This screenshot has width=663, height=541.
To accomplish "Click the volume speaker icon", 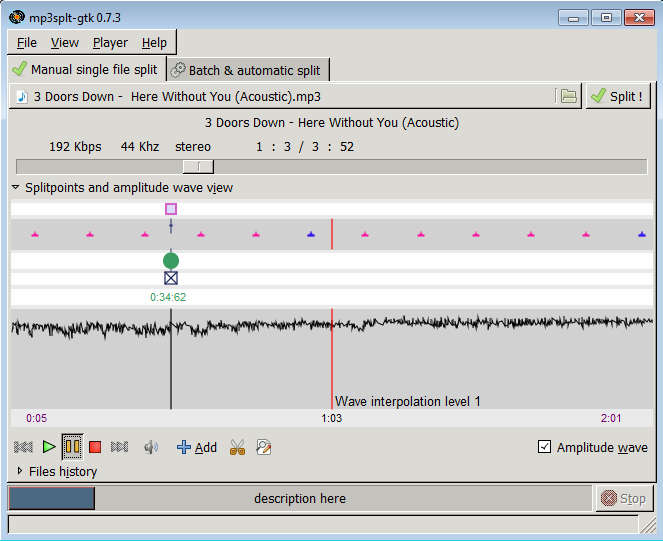I will [x=151, y=447].
